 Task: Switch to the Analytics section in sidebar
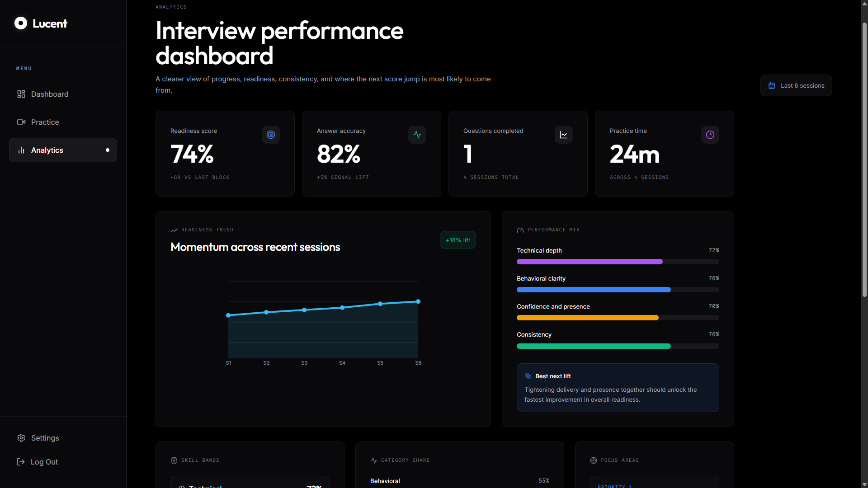(x=47, y=150)
